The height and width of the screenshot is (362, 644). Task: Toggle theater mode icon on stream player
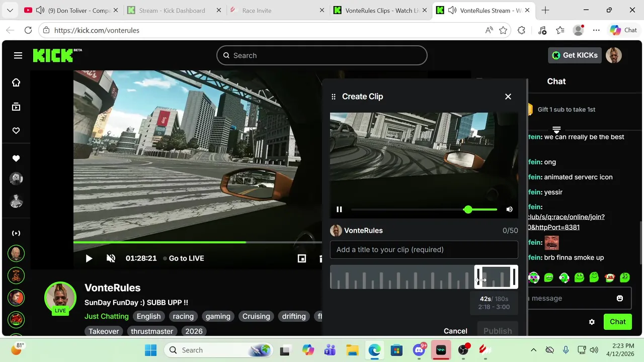[x=302, y=258]
